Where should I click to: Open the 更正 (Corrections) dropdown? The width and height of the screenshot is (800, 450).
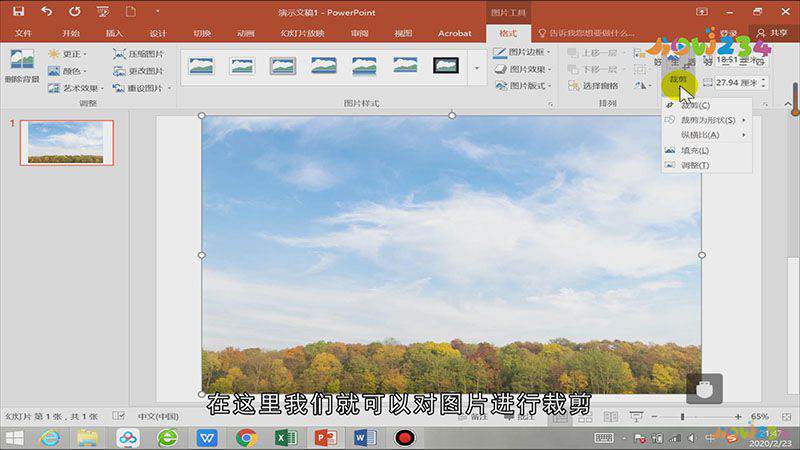pos(67,54)
